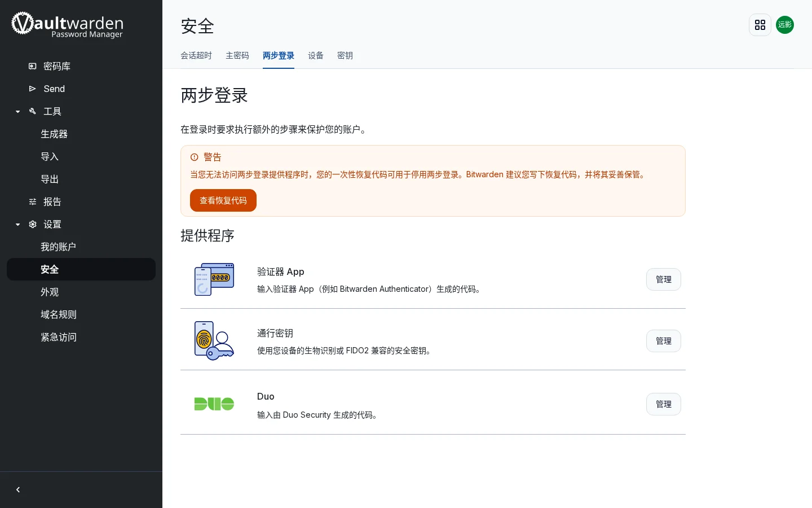Viewport: 812px width, 508px height.
Task: Click the 安全 page title
Action: (197, 26)
